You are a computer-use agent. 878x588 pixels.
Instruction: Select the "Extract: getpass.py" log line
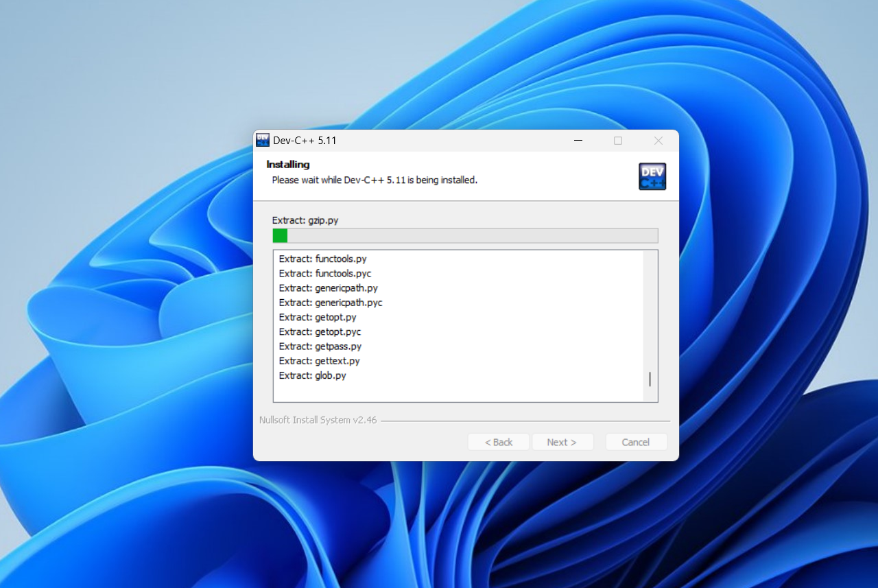(x=320, y=346)
